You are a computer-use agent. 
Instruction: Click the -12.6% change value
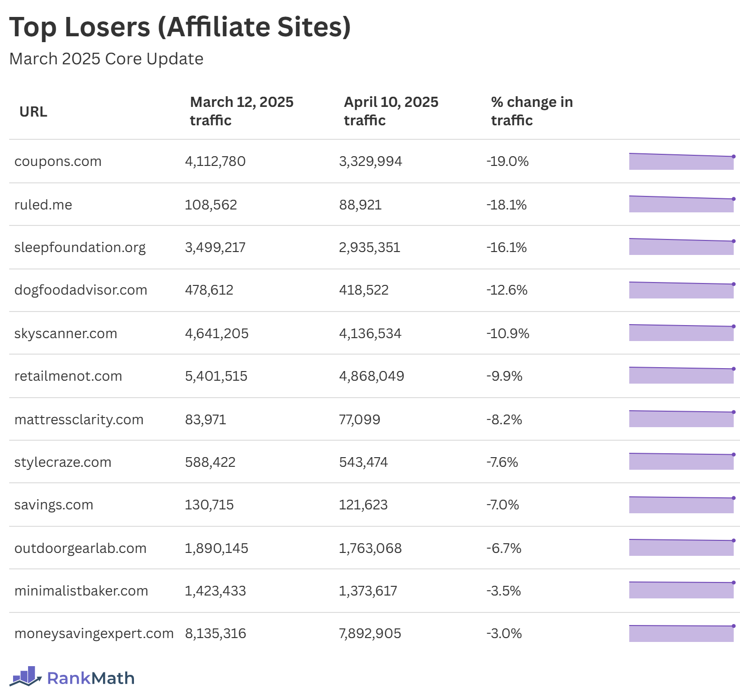pos(507,290)
